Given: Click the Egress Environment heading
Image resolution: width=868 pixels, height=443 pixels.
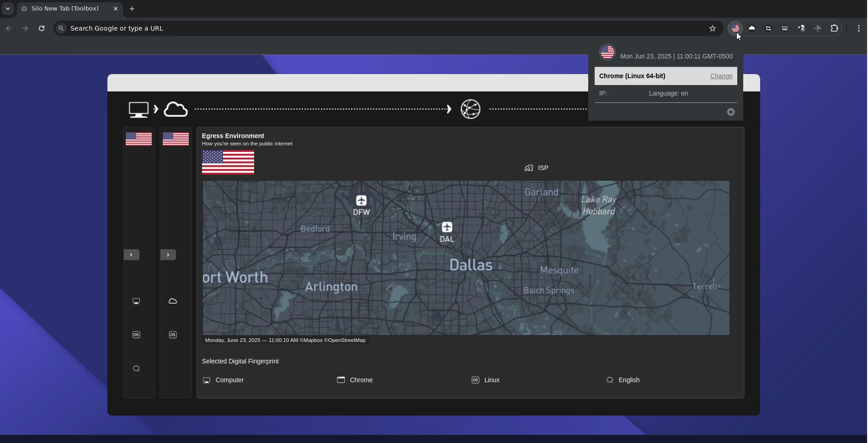Looking at the screenshot, I should pos(233,136).
